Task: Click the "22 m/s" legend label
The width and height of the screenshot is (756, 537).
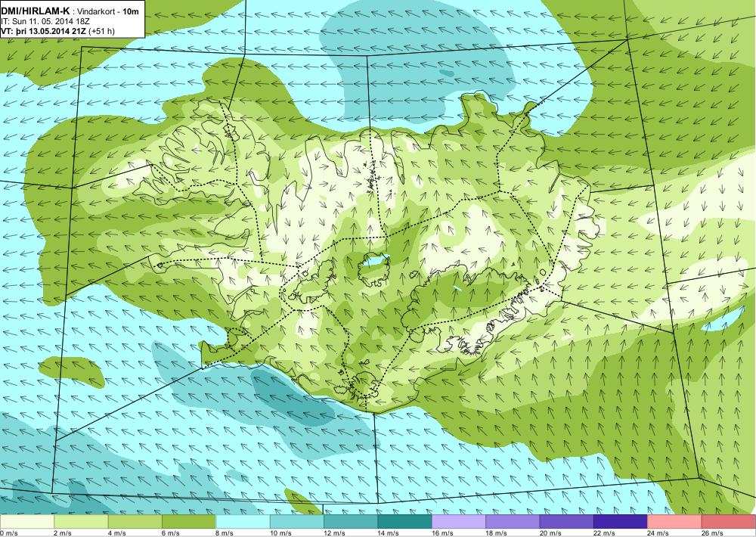Action: click(x=605, y=533)
